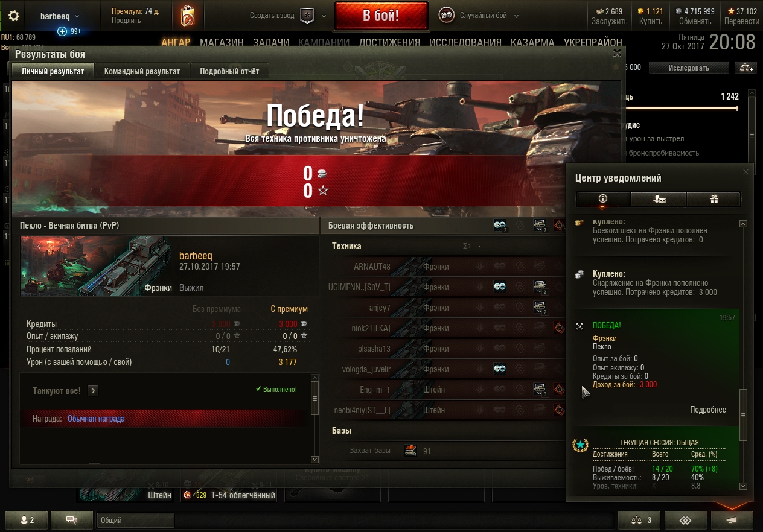Open the settings gear menu
The width and height of the screenshot is (763, 532).
(x=13, y=16)
